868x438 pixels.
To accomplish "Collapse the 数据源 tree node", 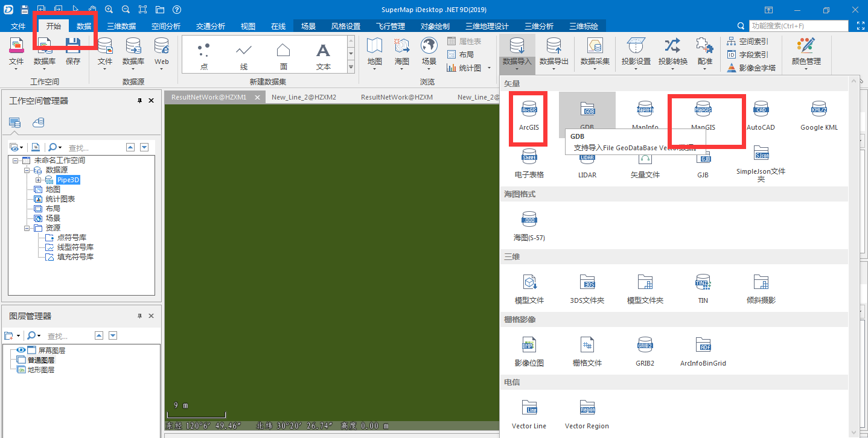I will [x=27, y=170].
